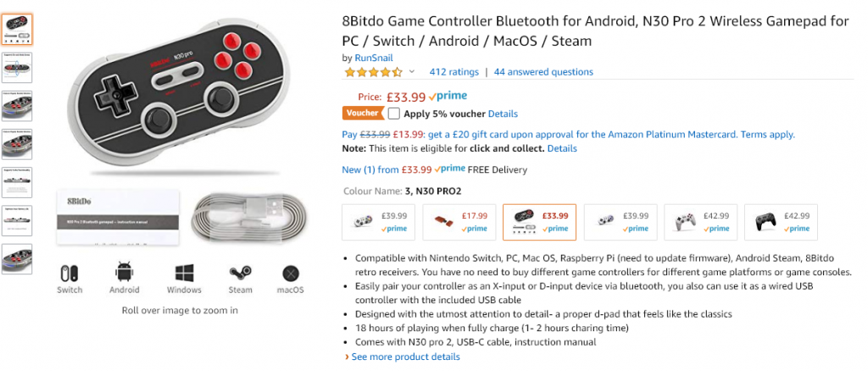Click the star rating icons

click(x=374, y=72)
